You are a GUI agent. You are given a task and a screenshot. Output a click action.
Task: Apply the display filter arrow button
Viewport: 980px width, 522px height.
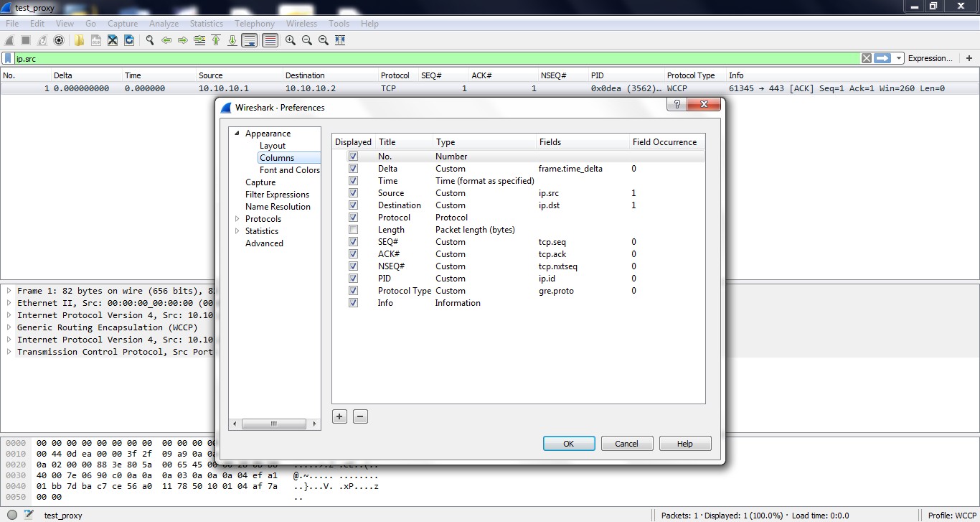coord(882,58)
